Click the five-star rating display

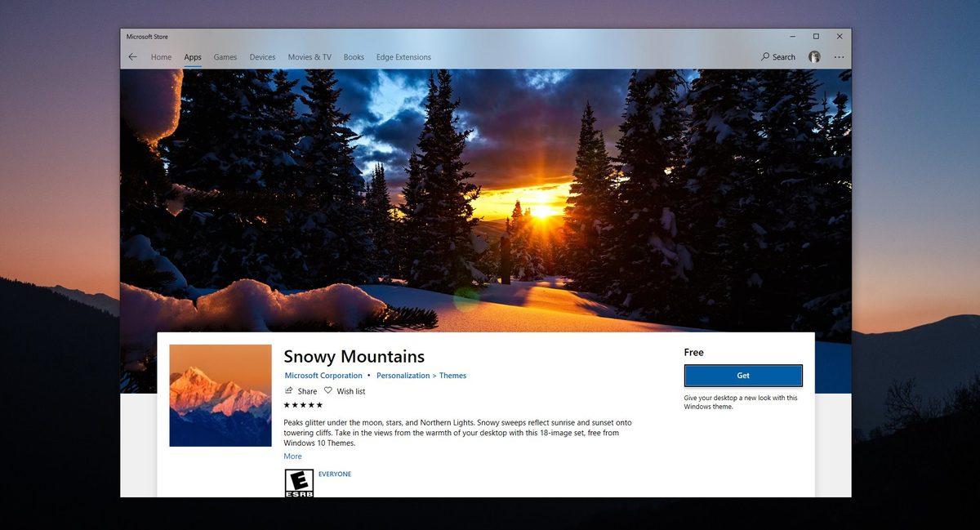(301, 403)
